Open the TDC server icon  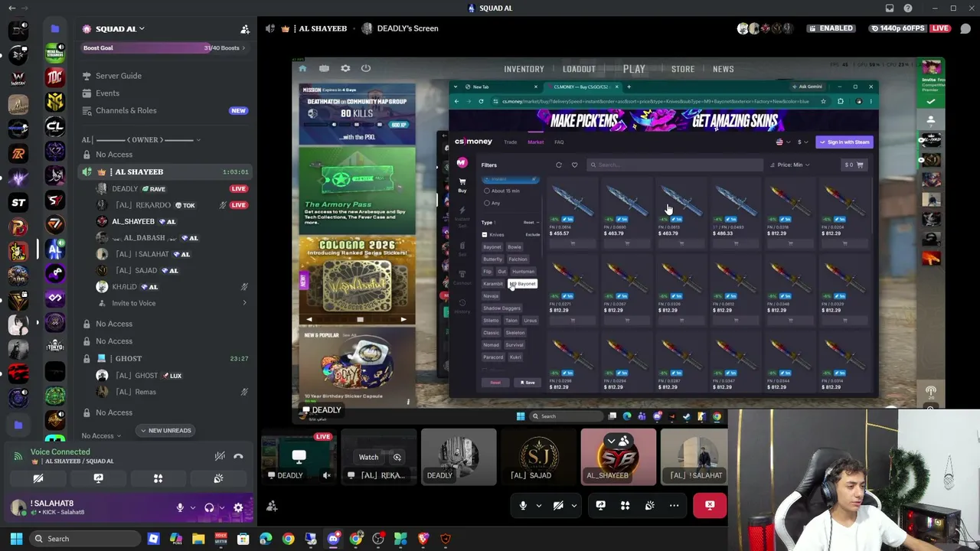54,77
